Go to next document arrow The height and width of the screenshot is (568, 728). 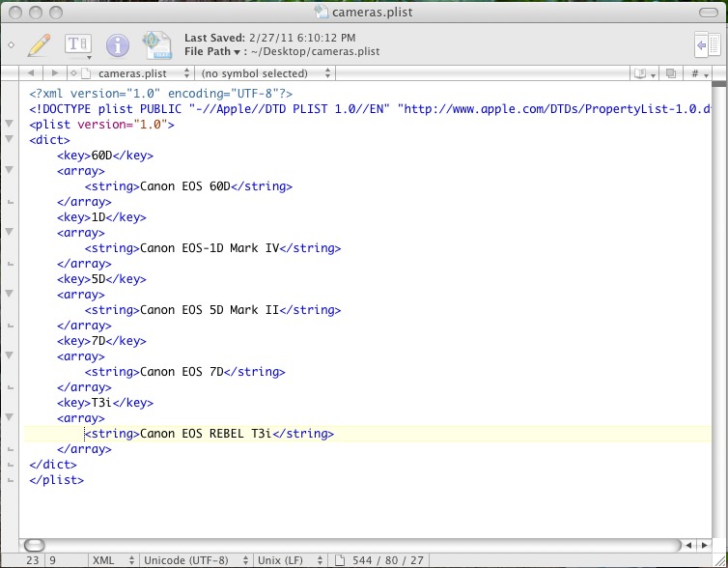pos(54,73)
